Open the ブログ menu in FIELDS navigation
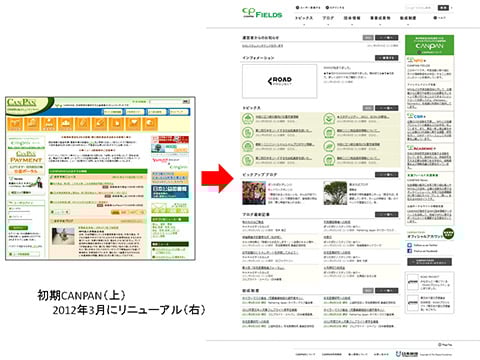This screenshot has height=360, width=480. [x=328, y=18]
